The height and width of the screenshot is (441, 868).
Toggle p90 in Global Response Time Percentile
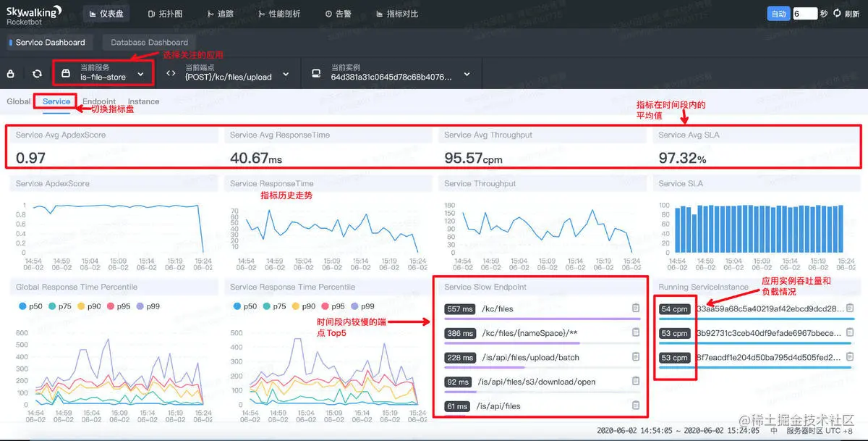click(90, 306)
